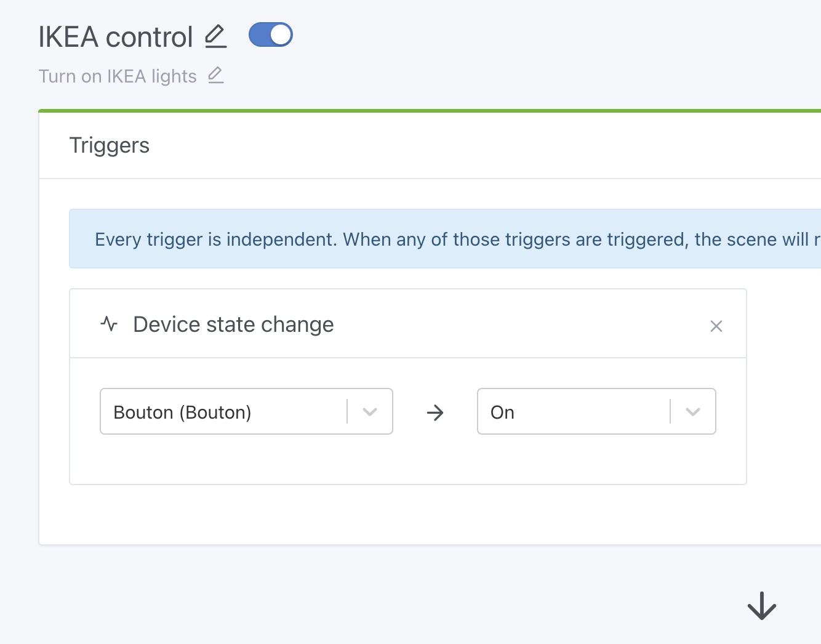Click the right arrow between the two selects

click(435, 413)
